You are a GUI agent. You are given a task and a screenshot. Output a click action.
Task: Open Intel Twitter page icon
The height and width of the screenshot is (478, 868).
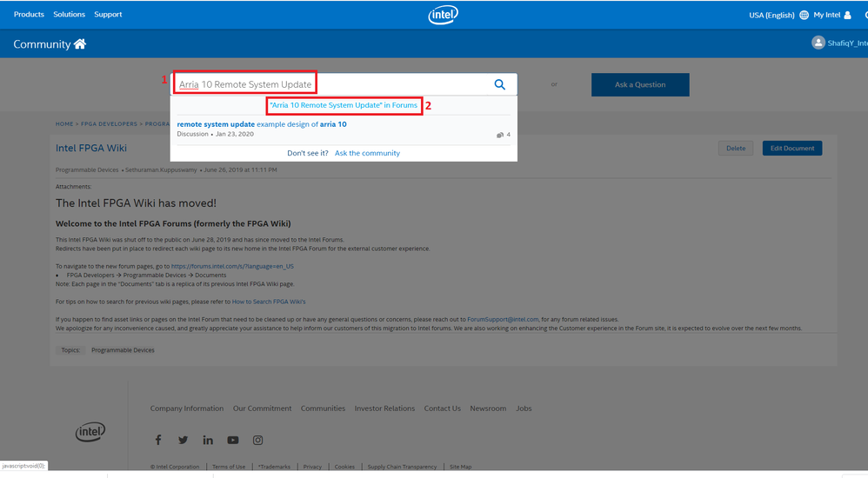click(183, 440)
